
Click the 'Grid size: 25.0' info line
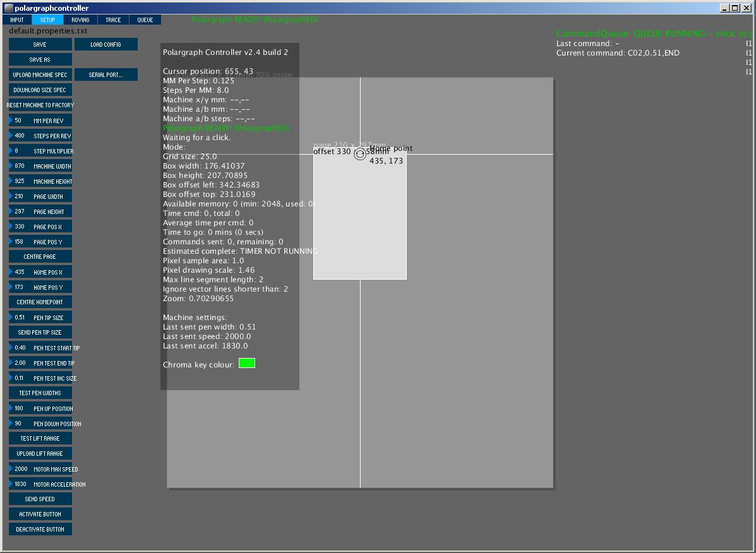click(x=189, y=157)
